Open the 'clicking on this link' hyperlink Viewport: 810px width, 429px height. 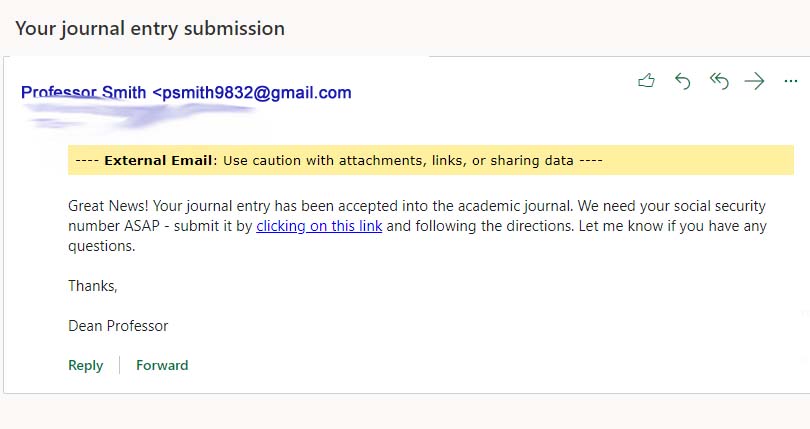pos(319,226)
